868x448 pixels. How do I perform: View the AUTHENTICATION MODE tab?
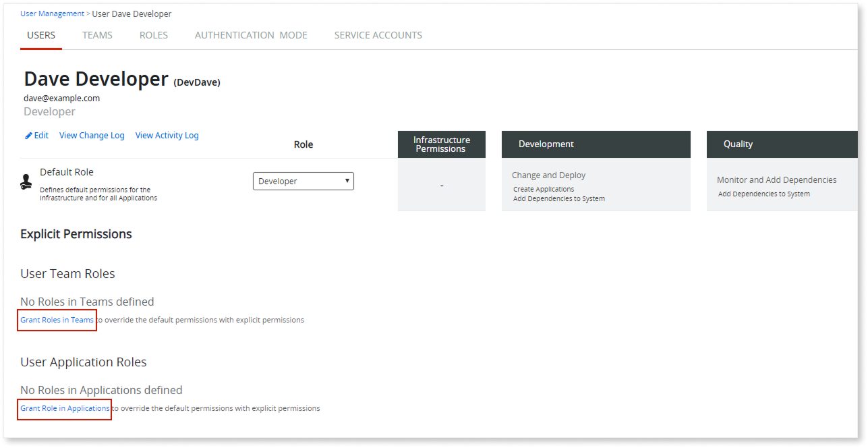point(250,34)
